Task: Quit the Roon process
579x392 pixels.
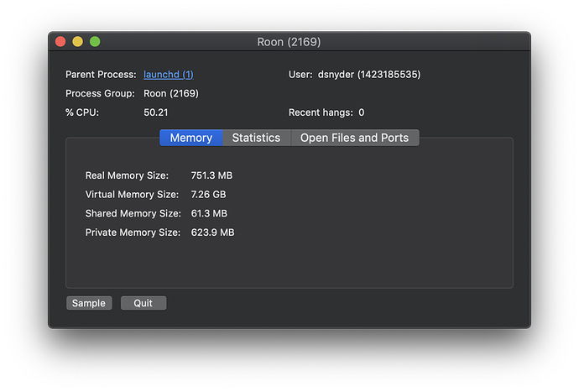Action: (x=143, y=303)
